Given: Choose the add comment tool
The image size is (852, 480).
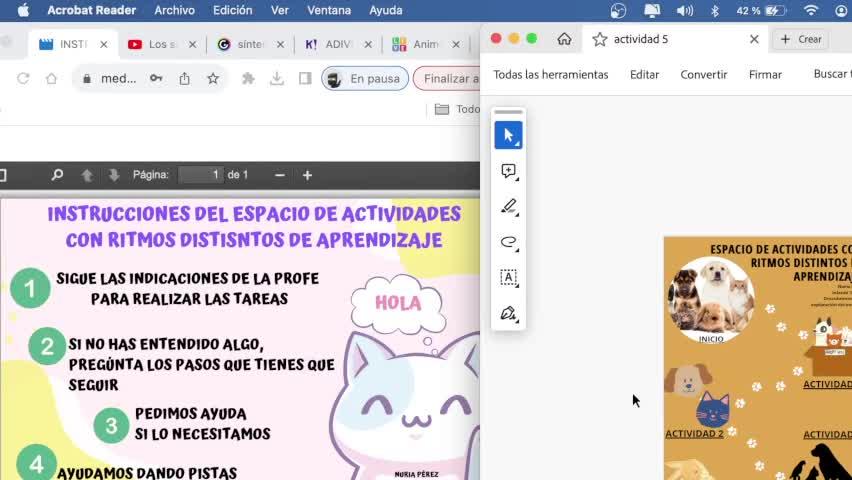Looking at the screenshot, I should coord(508,172).
